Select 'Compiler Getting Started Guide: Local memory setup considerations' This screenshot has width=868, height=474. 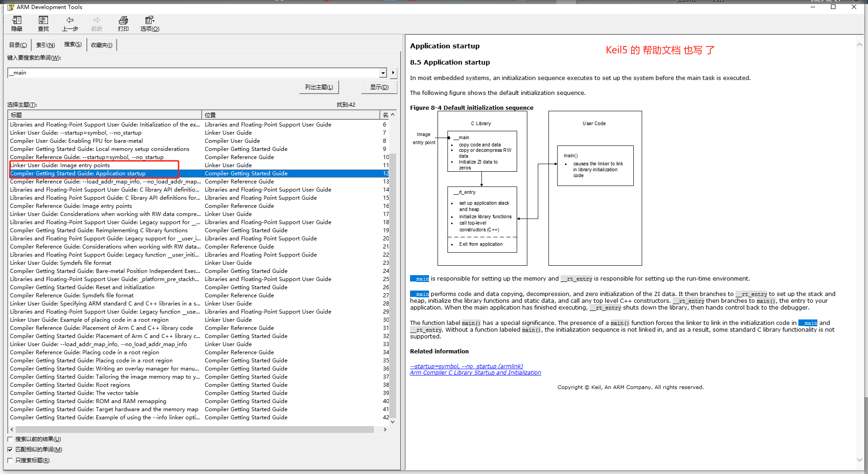point(100,149)
